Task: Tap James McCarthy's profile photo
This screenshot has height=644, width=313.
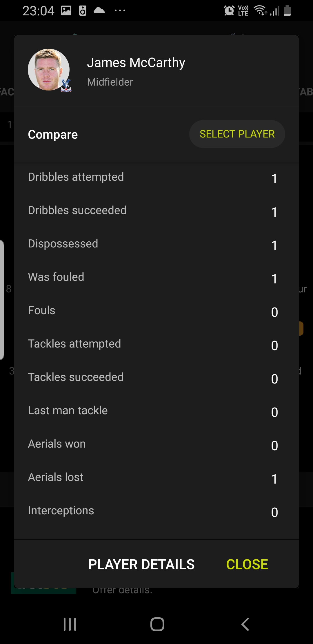Action: [48, 69]
